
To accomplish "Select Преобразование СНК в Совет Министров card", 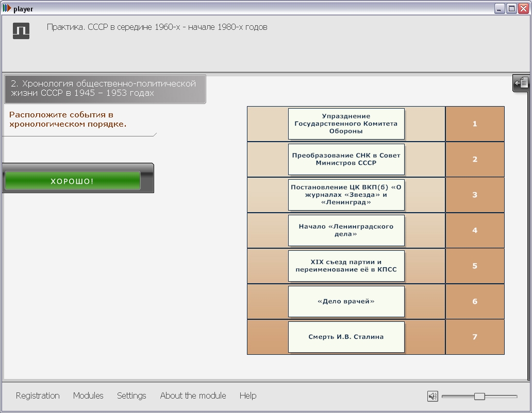I will 346,160.
